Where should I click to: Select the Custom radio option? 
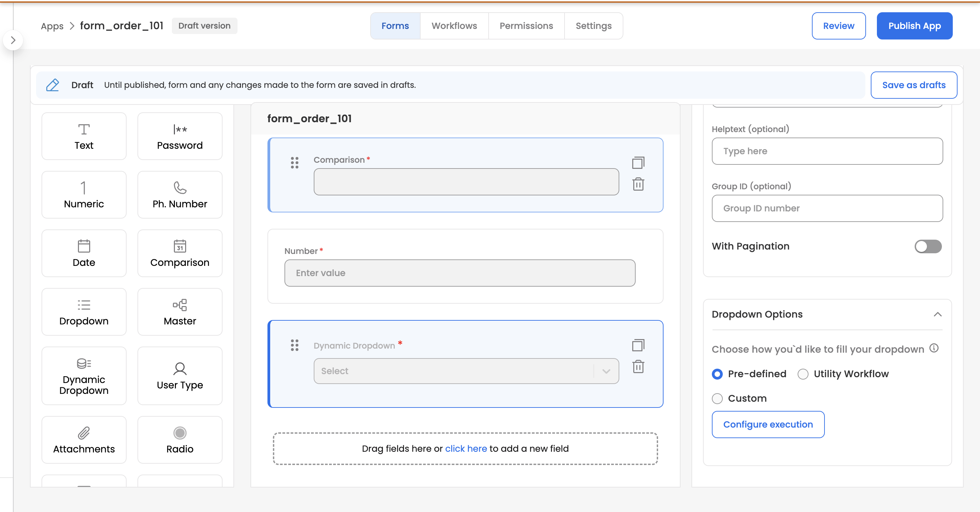[x=717, y=399]
